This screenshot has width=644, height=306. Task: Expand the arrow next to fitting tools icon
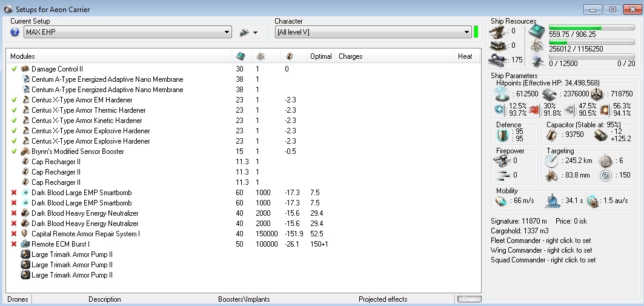[x=256, y=33]
